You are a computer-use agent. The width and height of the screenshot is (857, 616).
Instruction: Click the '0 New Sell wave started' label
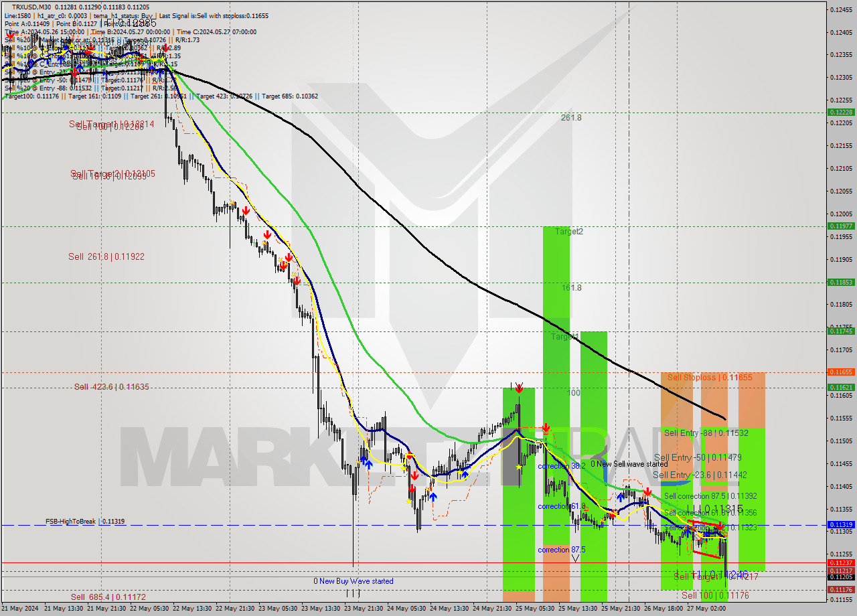tap(629, 464)
